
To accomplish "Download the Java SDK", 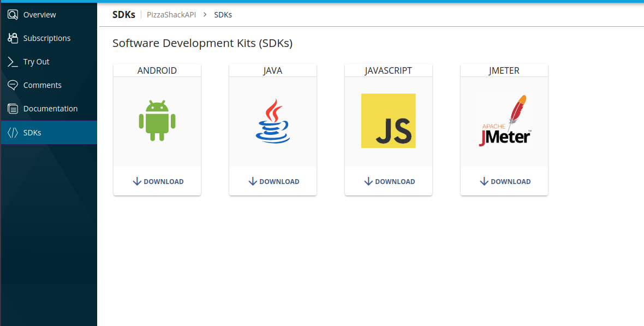I will click(274, 181).
